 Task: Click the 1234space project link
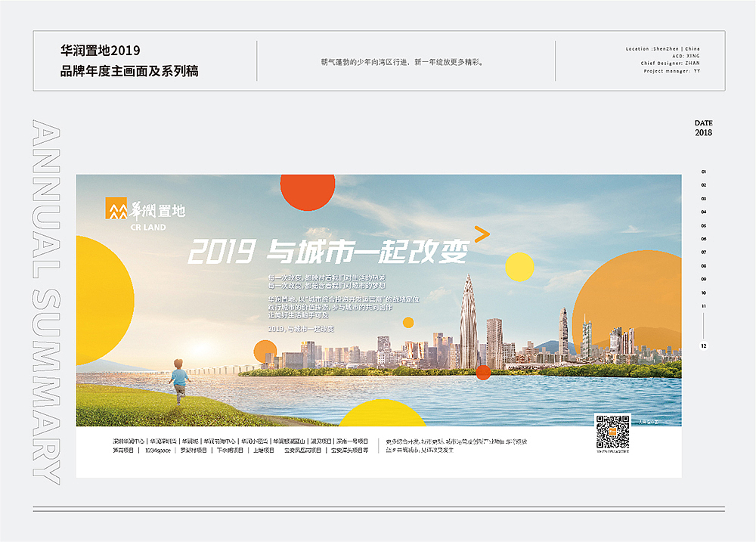pyautogui.click(x=157, y=451)
